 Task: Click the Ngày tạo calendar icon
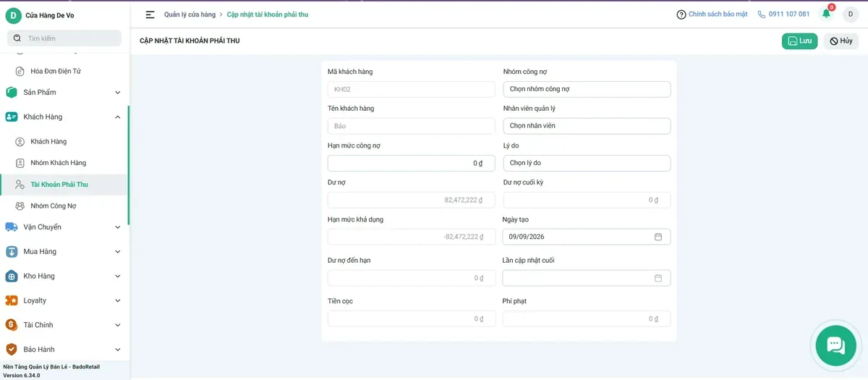tap(658, 237)
